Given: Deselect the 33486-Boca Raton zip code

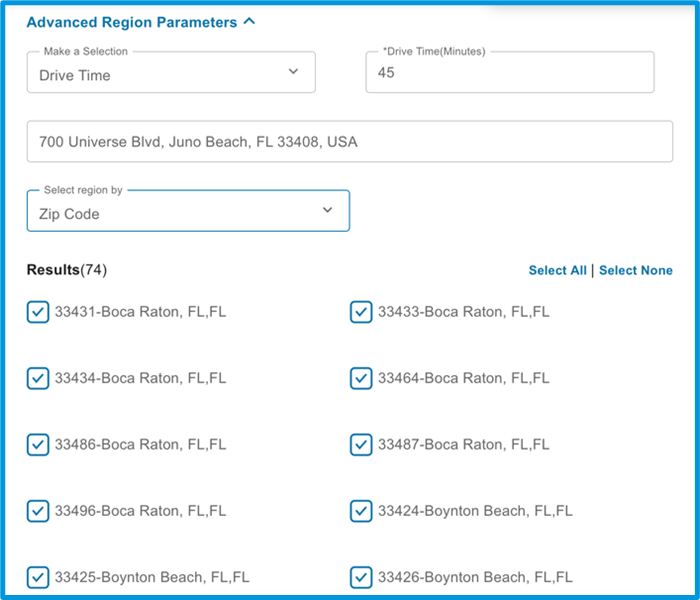Looking at the screenshot, I should (38, 445).
